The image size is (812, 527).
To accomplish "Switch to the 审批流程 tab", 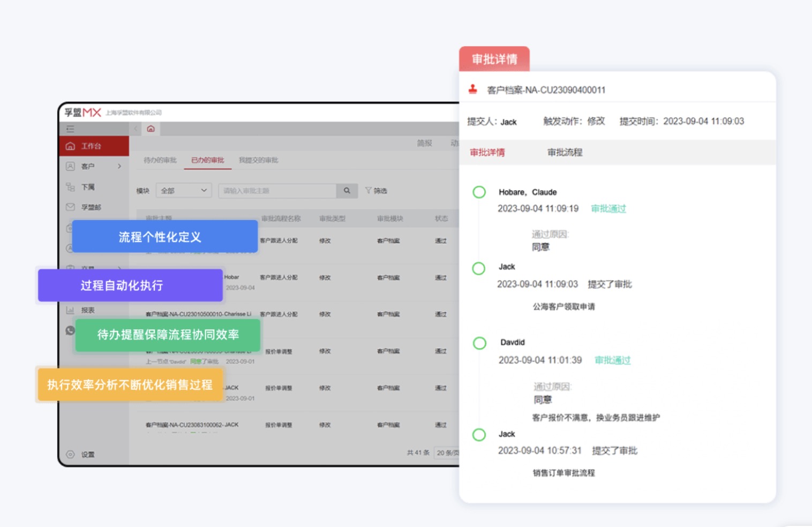I will click(x=565, y=152).
